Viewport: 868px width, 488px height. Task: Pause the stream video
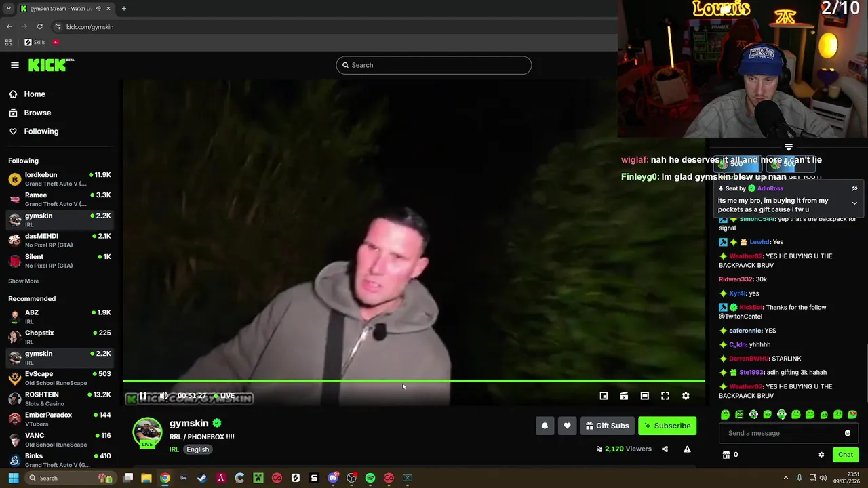click(143, 396)
